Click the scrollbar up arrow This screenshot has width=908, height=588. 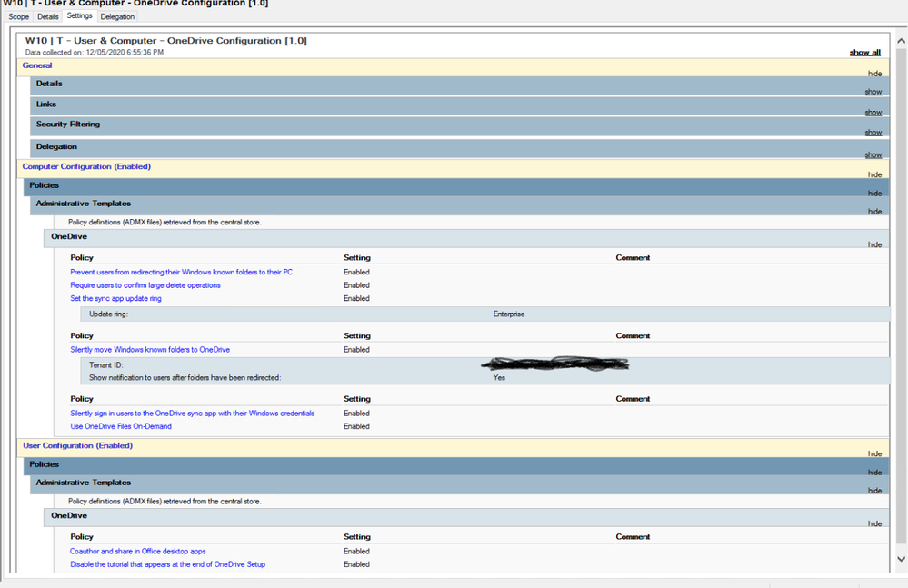pos(901,41)
